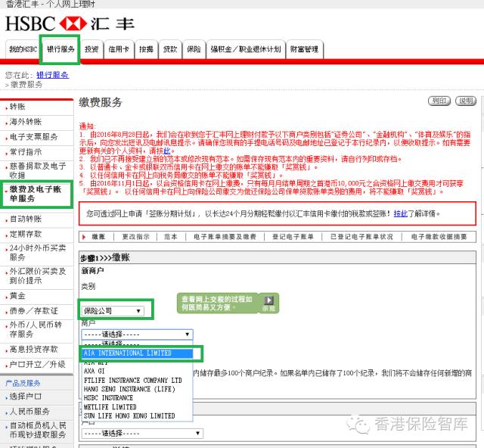Select the 范本 sub-tab
This screenshot has height=448, width=484.
pos(170,237)
